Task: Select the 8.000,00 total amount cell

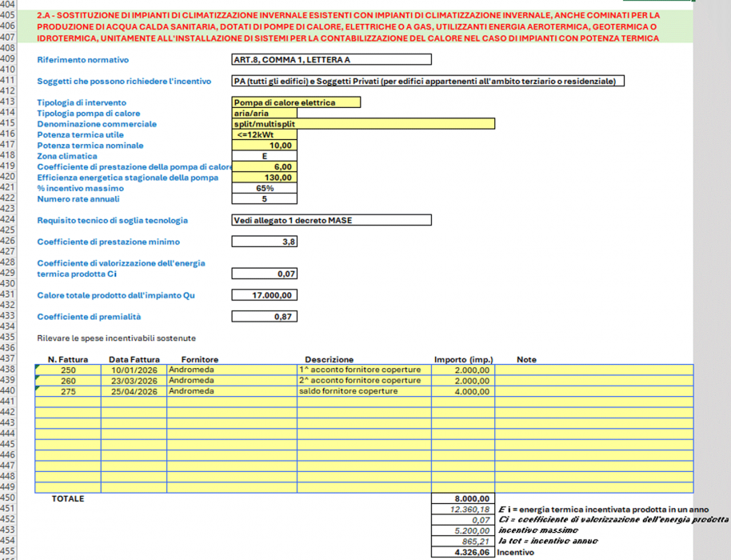Action: point(463,498)
